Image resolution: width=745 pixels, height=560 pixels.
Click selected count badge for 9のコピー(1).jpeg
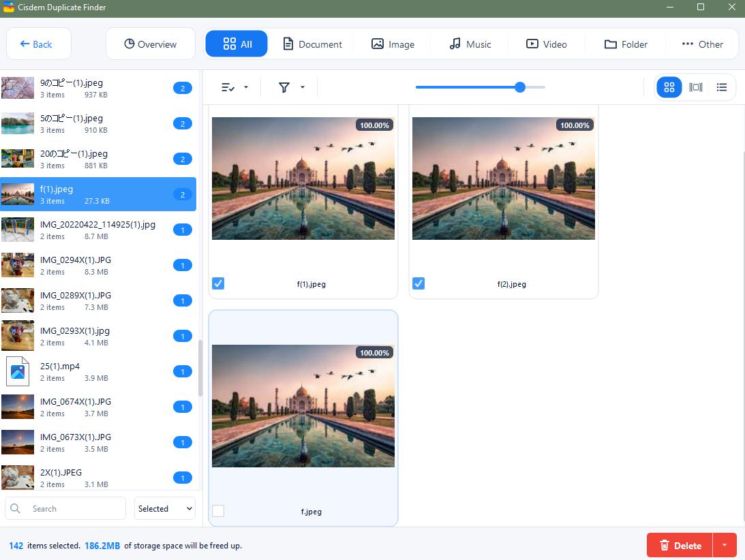click(x=183, y=89)
